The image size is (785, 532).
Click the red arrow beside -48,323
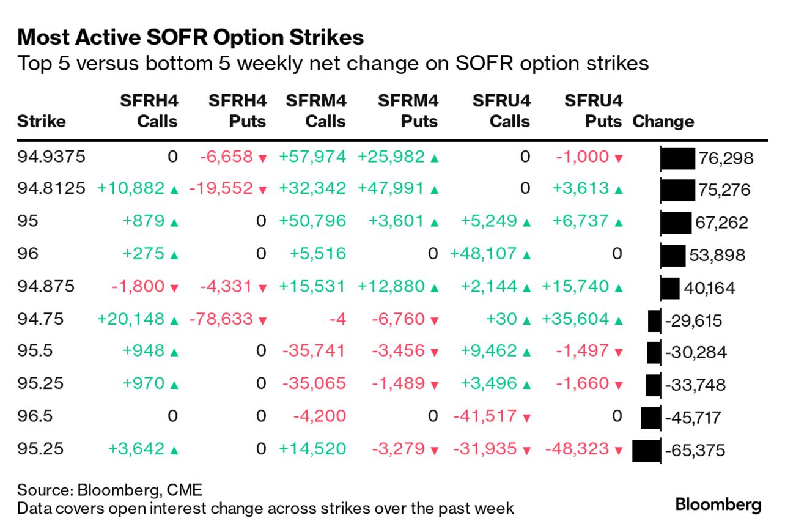[x=618, y=451]
